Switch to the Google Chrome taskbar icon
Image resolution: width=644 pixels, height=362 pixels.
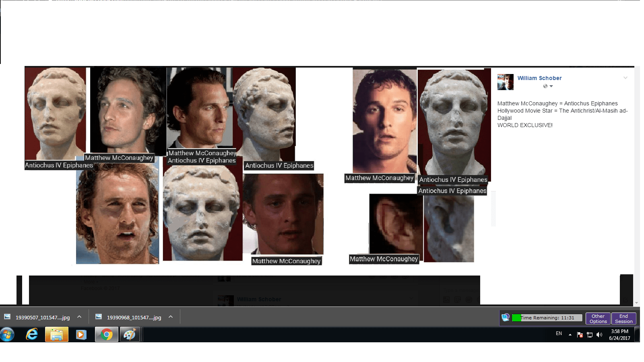(x=107, y=334)
